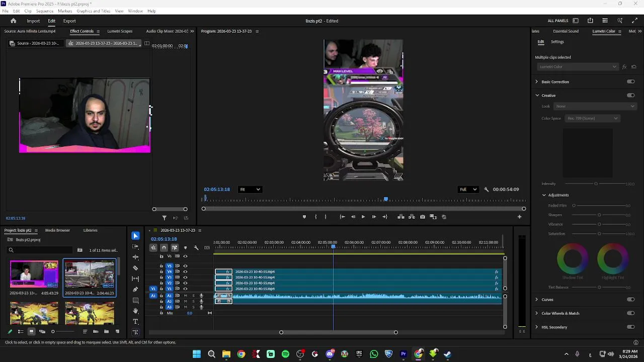Collapse the Creative section
The image size is (644, 362).
537,95
